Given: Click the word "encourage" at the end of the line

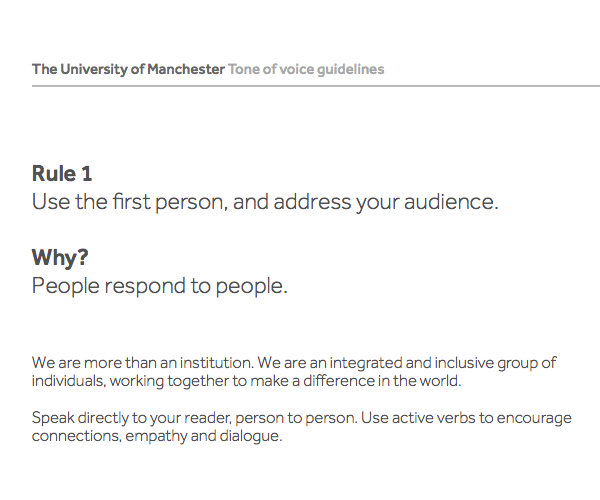Looking at the screenshot, I should pyautogui.click(x=534, y=418).
